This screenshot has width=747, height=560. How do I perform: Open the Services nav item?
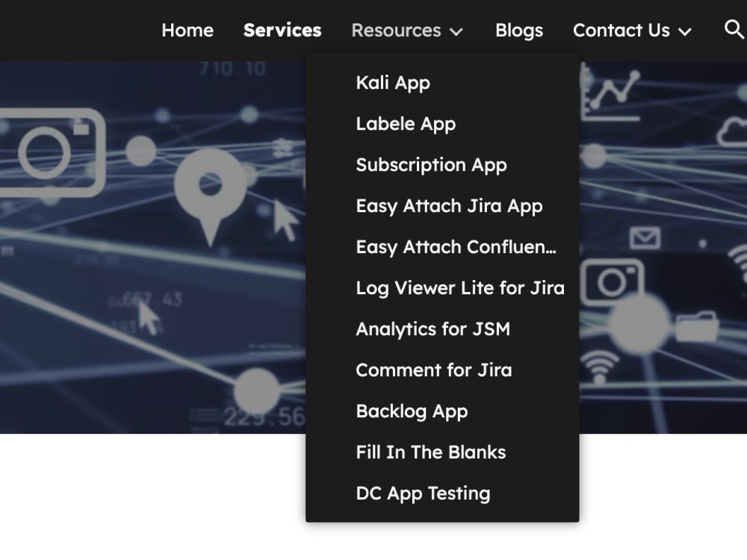(282, 31)
